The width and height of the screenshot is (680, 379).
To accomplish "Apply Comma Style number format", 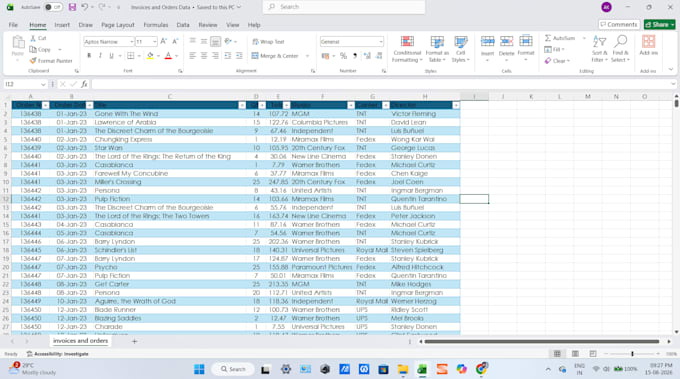I will click(x=355, y=56).
